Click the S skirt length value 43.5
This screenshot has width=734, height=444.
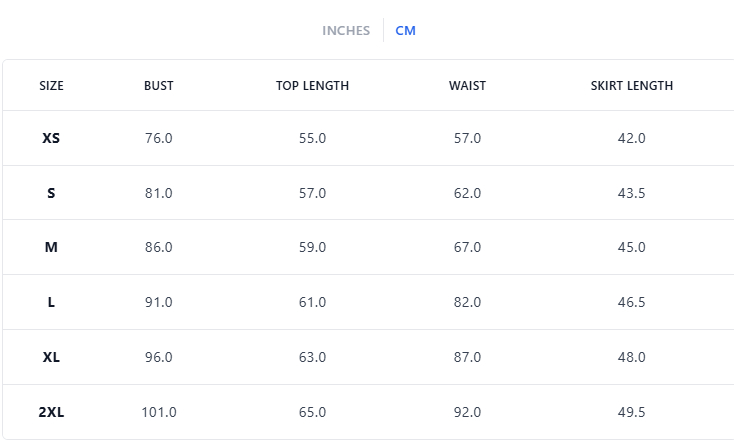point(631,193)
